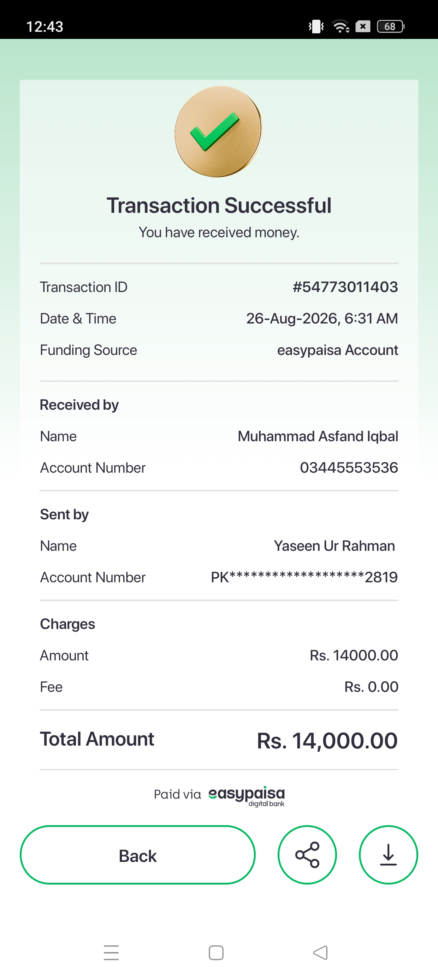Go back using the Back button

click(138, 855)
